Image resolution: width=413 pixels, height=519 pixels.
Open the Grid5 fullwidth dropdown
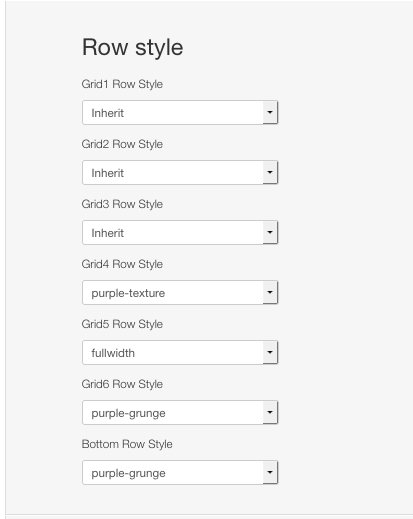[x=180, y=353]
